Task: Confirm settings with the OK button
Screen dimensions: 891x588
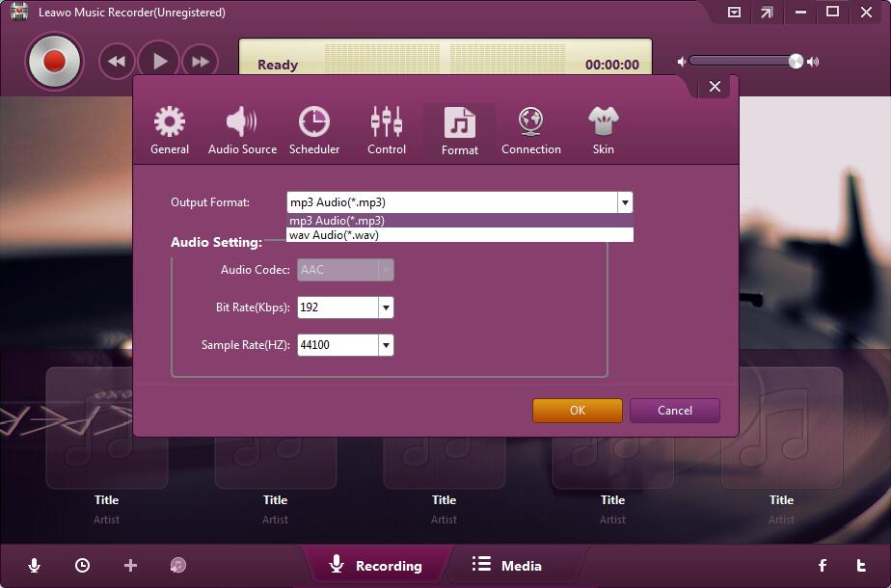Action: click(x=578, y=411)
